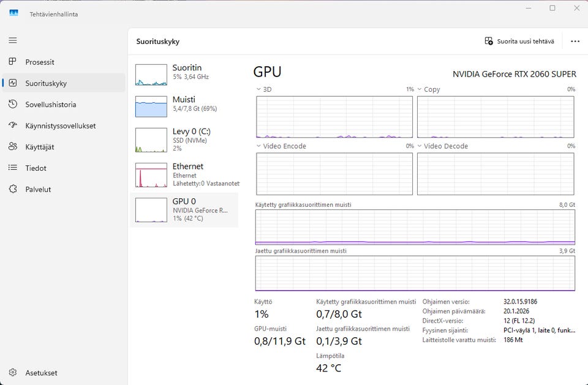Select the Muisti memory graph item
This screenshot has height=385, width=588.
click(x=184, y=104)
